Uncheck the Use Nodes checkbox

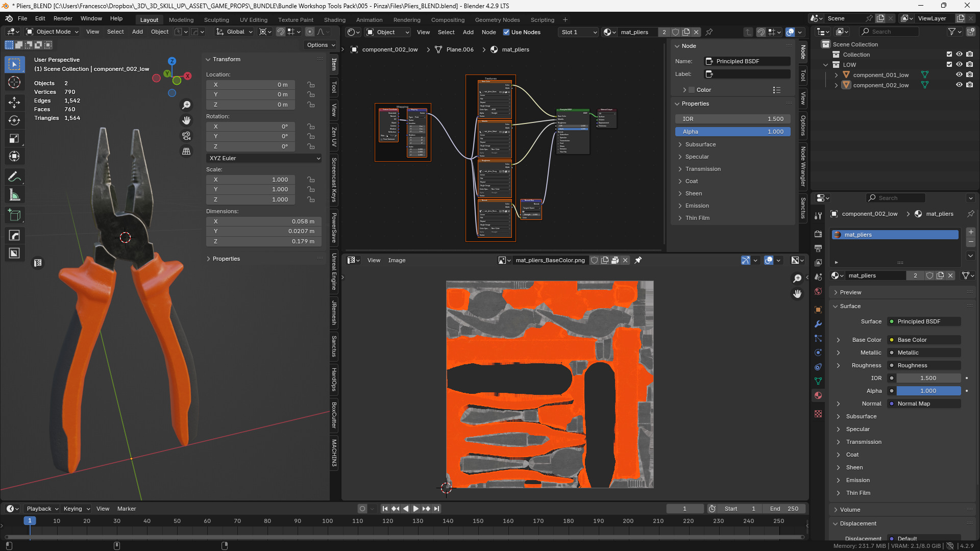coord(506,32)
